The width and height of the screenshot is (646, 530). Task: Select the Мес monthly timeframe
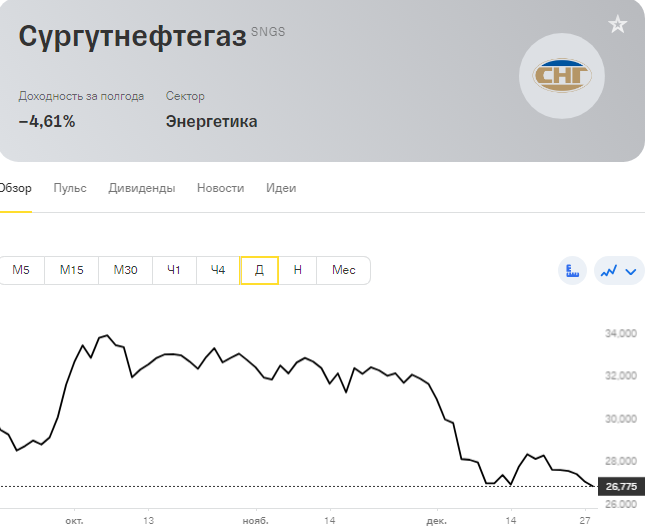tap(344, 270)
